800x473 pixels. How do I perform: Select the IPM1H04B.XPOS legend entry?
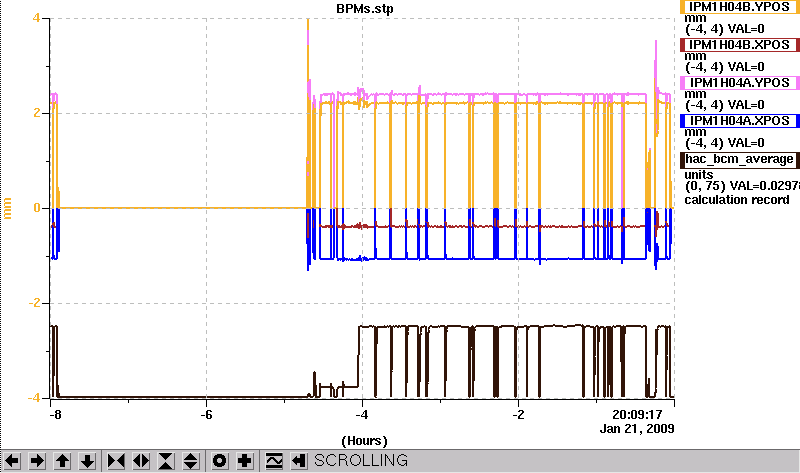740,45
